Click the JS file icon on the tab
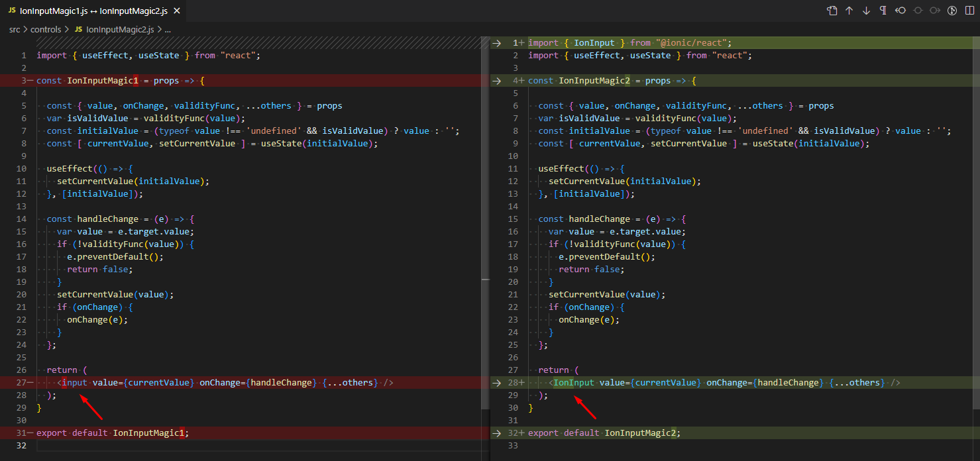 click(12, 12)
